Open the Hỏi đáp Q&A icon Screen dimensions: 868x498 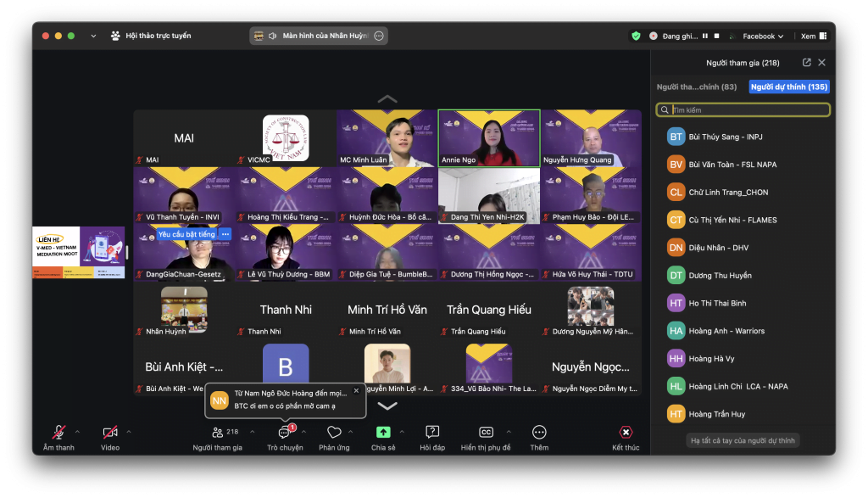click(432, 433)
